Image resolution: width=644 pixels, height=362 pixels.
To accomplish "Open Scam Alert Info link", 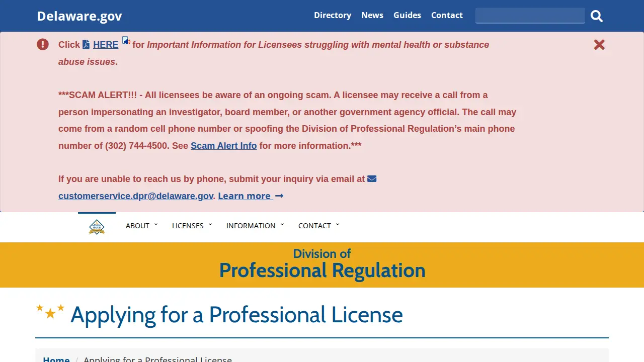I will 223,146.
